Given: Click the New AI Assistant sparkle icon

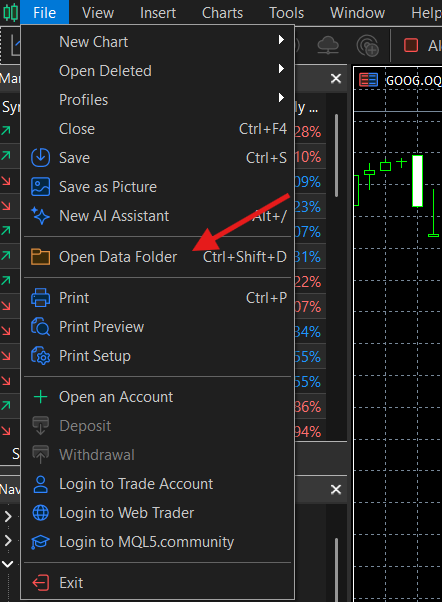Looking at the screenshot, I should click(40, 215).
